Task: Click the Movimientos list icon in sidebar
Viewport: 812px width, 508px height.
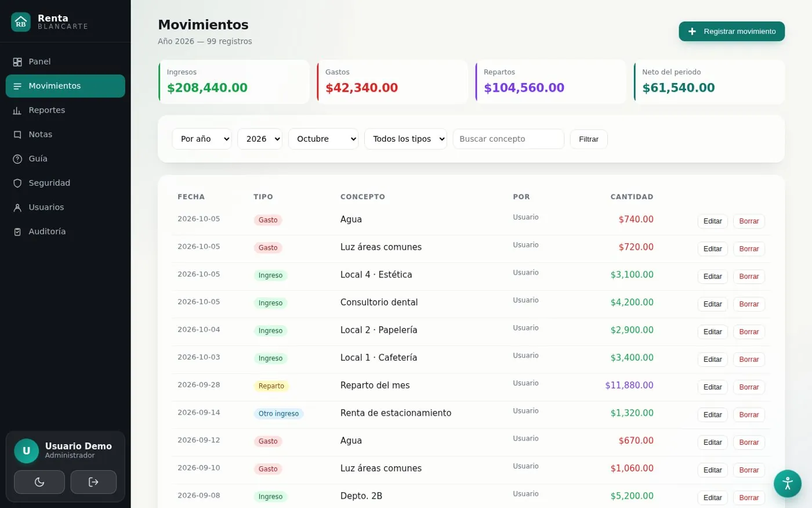Action: coord(17,86)
